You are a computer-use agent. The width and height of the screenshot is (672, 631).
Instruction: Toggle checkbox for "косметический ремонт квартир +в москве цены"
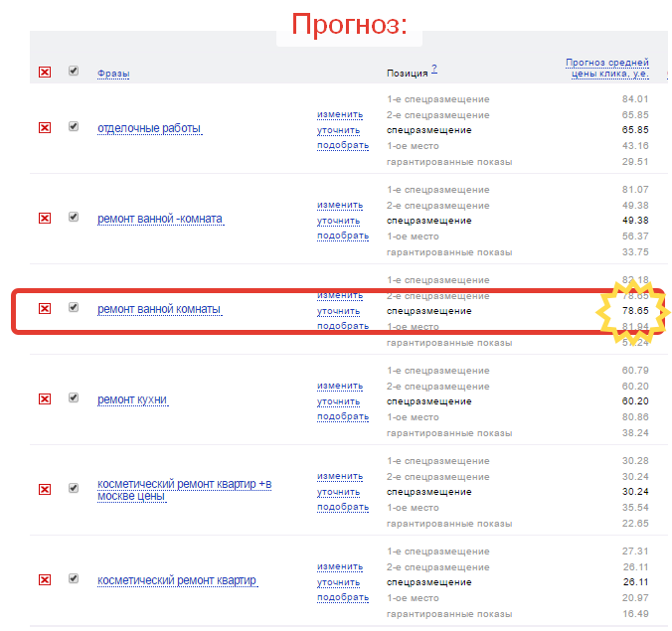(74, 488)
